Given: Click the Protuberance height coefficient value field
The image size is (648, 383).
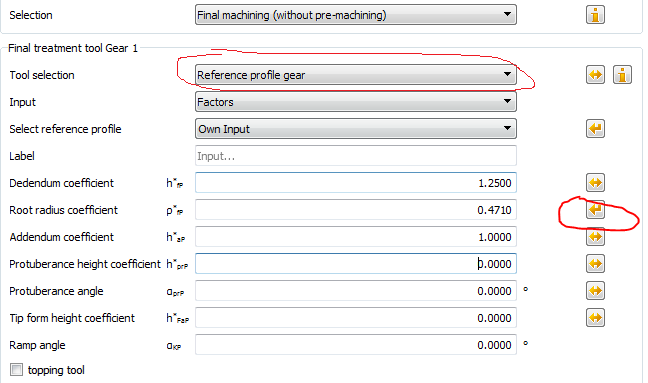Looking at the screenshot, I should point(356,264).
